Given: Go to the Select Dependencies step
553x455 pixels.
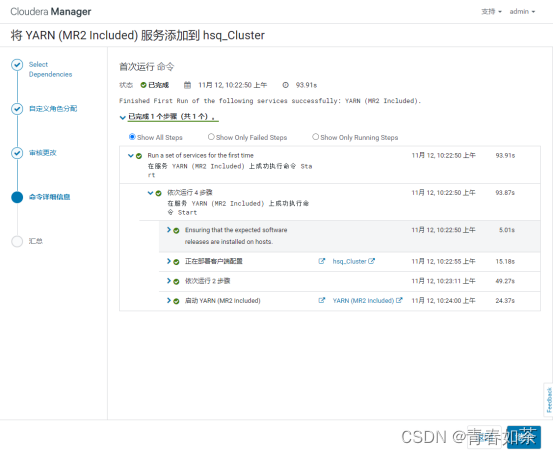Looking at the screenshot, I should (50, 69).
